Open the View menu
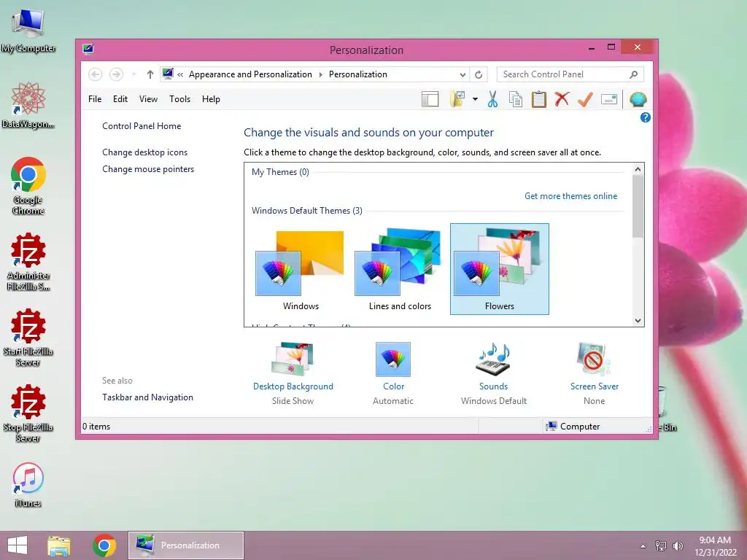This screenshot has height=560, width=747. pyautogui.click(x=148, y=99)
